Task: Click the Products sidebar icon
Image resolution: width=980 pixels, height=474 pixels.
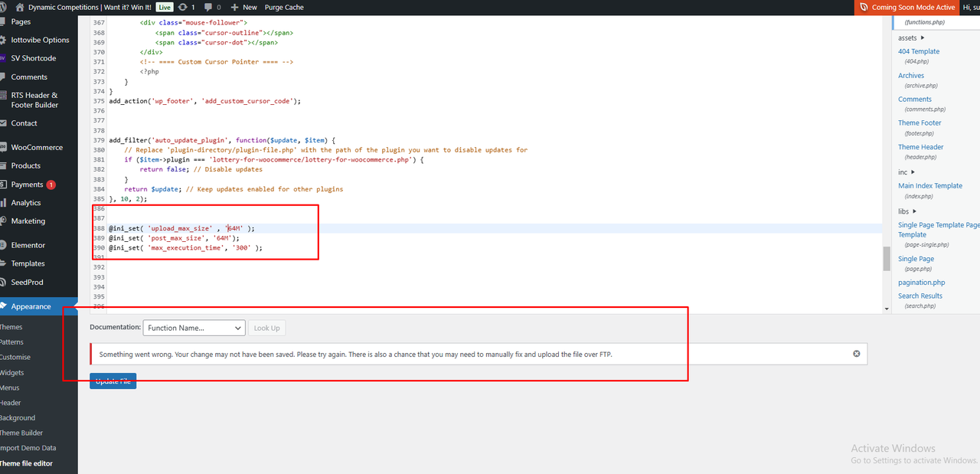Action: [2, 165]
